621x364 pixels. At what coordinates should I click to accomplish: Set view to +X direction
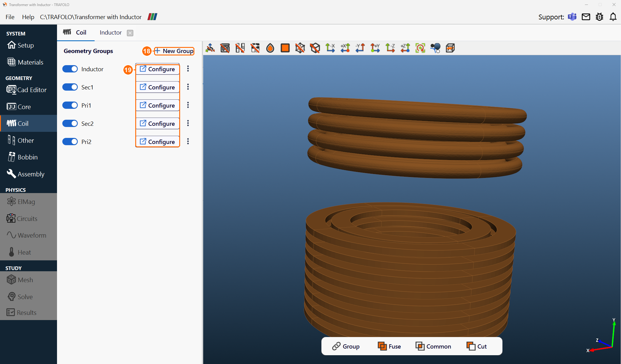(345, 48)
